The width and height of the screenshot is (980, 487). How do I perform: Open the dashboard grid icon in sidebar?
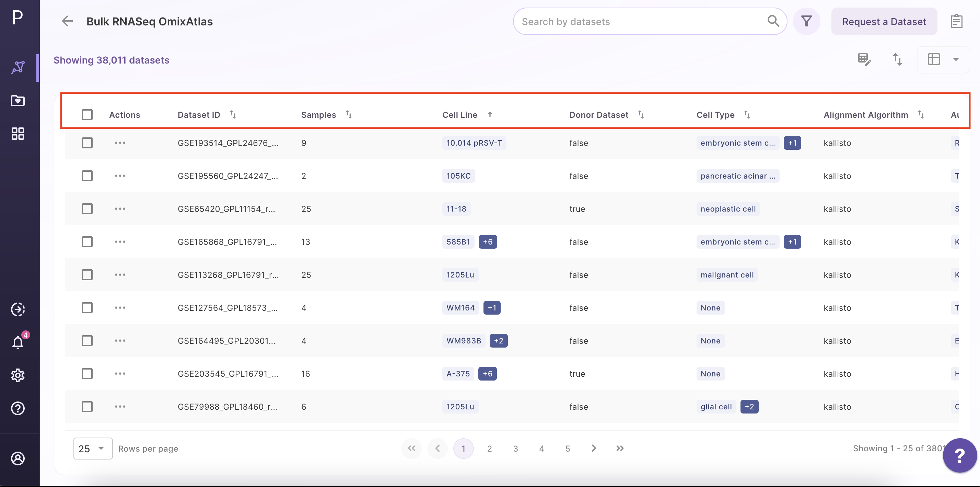coord(17,134)
